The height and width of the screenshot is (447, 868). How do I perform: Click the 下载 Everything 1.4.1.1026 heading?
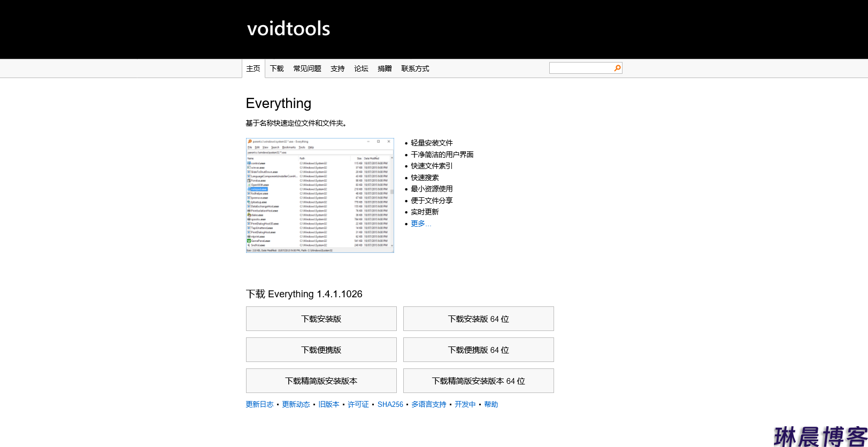point(304,294)
